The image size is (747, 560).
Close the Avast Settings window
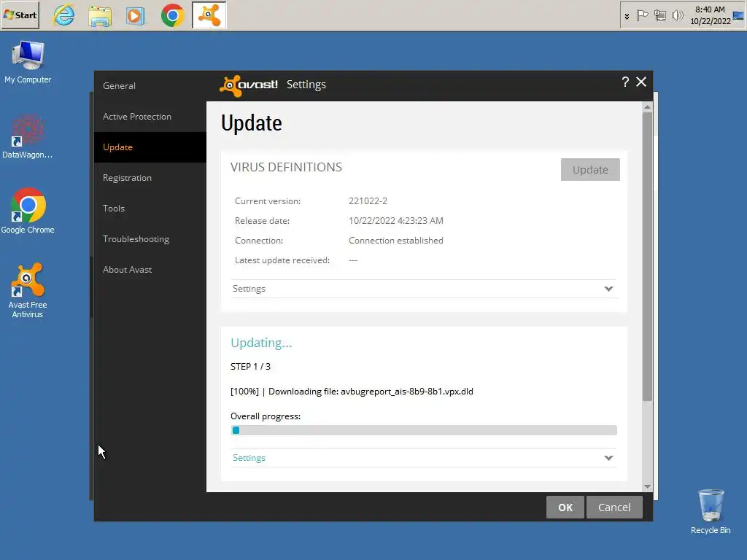pos(641,82)
